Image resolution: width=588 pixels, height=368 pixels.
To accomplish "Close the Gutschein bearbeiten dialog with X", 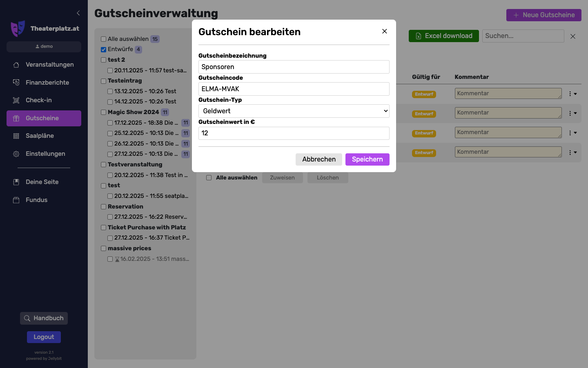I will (384, 31).
